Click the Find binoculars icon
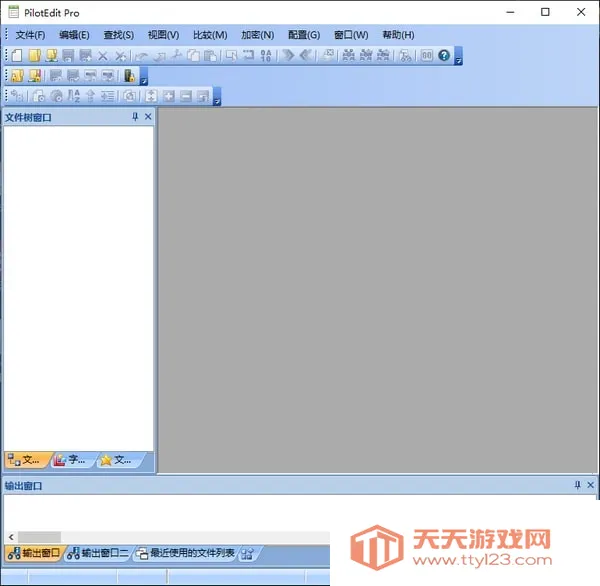Screen dimensions: 600x586 (x=349, y=56)
